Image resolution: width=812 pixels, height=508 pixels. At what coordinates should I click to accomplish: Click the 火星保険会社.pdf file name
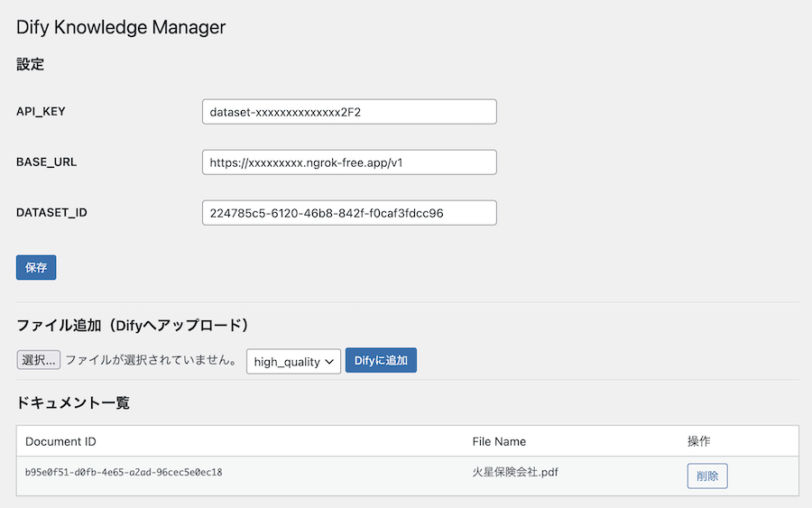point(515,472)
